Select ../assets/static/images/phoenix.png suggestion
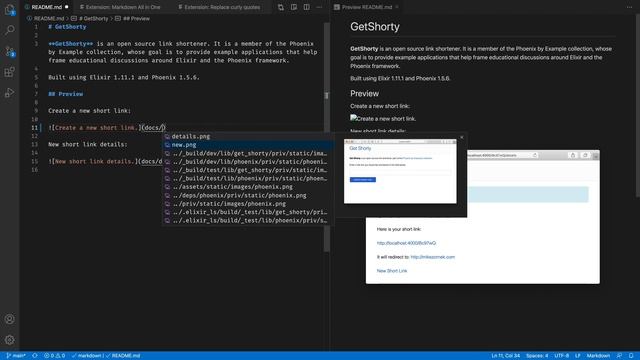The height and width of the screenshot is (360, 640). (249, 187)
